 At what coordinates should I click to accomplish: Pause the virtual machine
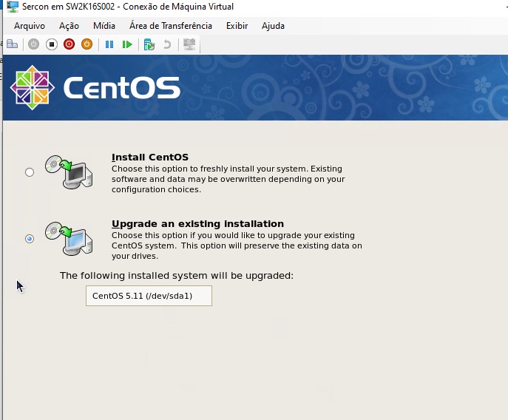(x=109, y=44)
